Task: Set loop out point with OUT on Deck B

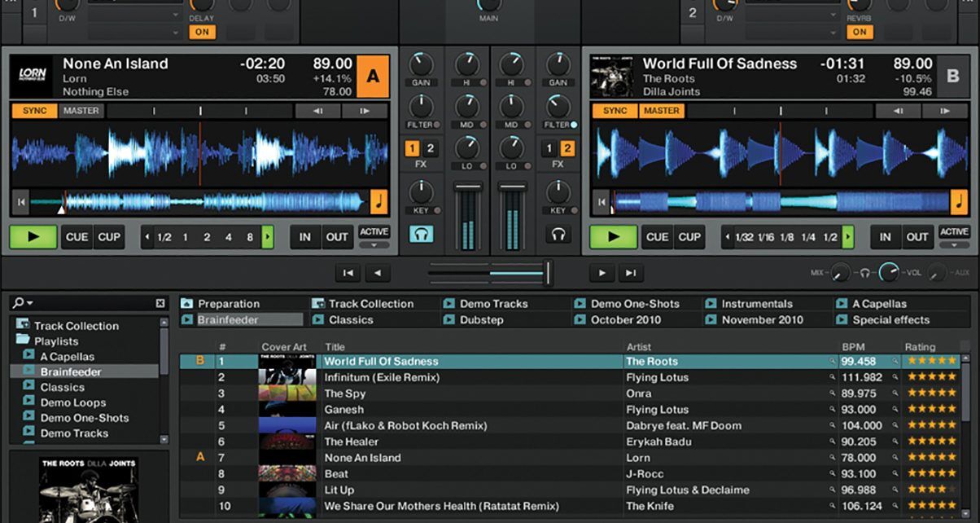Action: pos(917,237)
